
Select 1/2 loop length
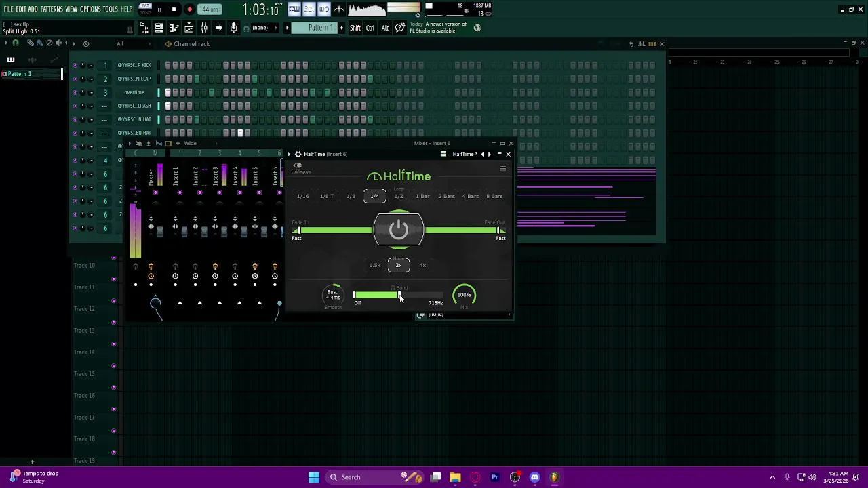(399, 196)
